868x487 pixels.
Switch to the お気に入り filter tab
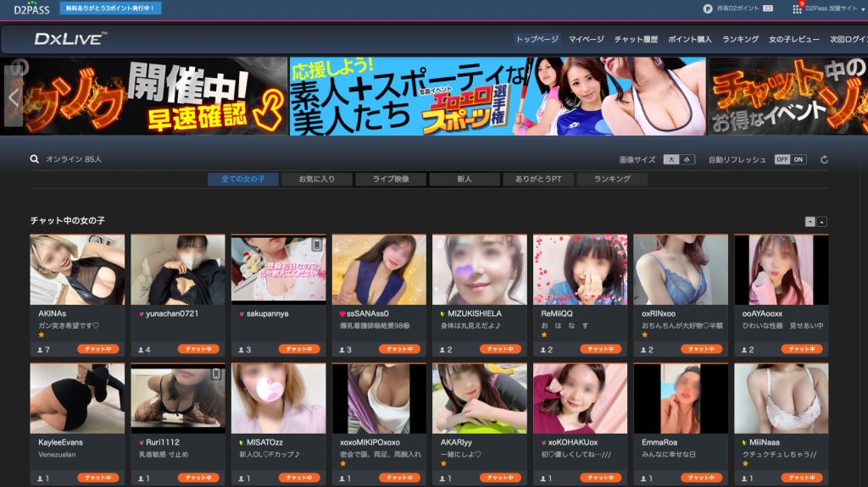click(314, 180)
